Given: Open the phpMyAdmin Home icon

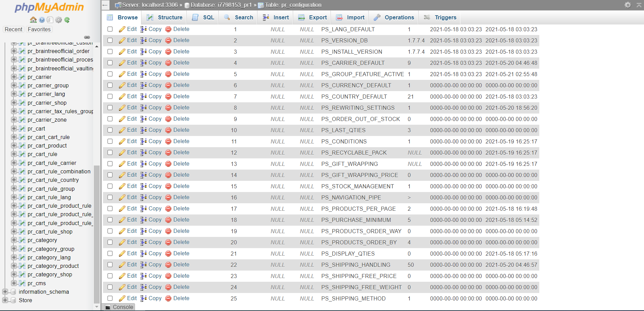Looking at the screenshot, I should click(x=33, y=20).
